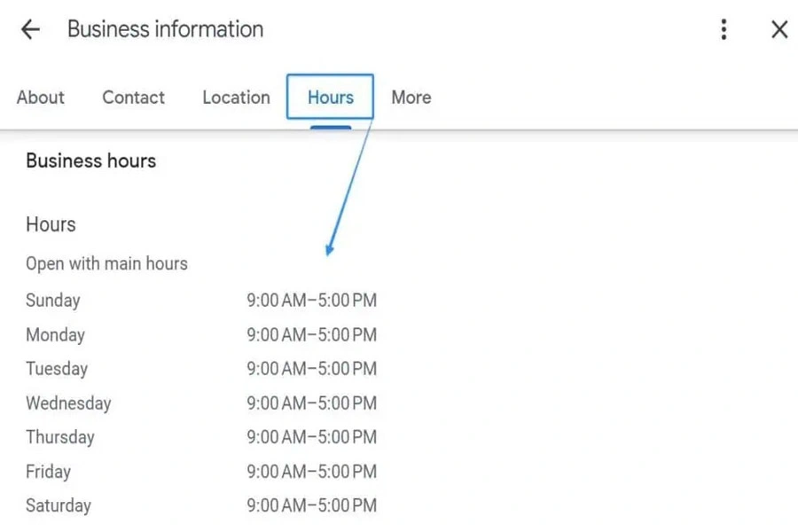Screen dimensions: 798x532
Task: Select Friday's 9:00 AM–5:00 PM hours
Action: [311, 472]
